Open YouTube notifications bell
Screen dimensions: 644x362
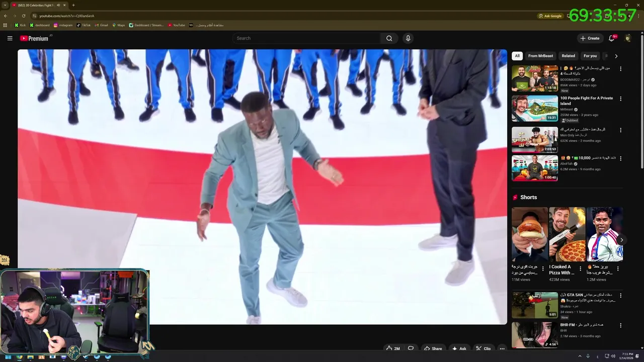[x=612, y=38]
